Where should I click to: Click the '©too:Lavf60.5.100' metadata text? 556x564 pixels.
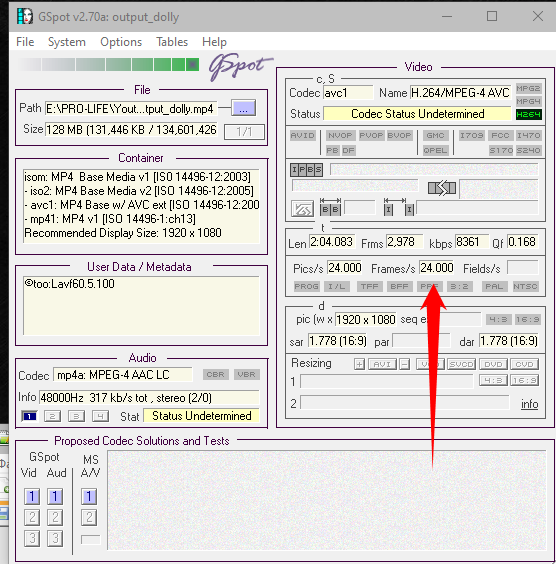[69, 284]
